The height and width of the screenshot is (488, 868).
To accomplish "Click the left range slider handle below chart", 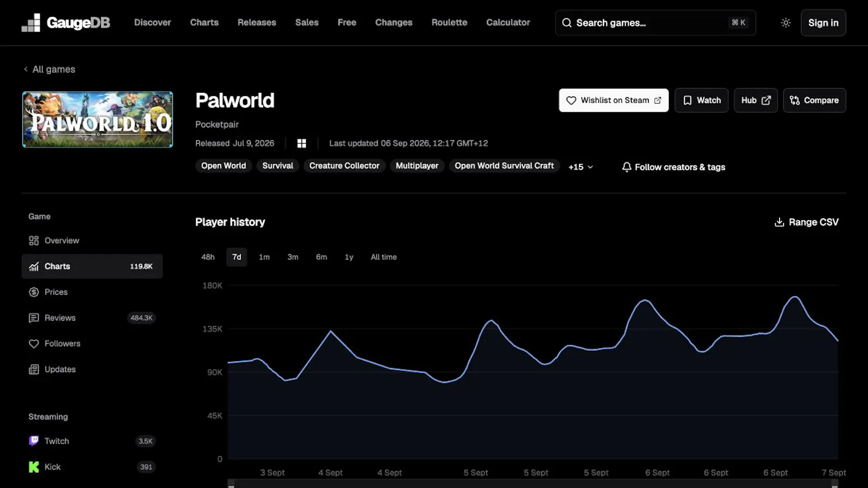I will click(231, 484).
